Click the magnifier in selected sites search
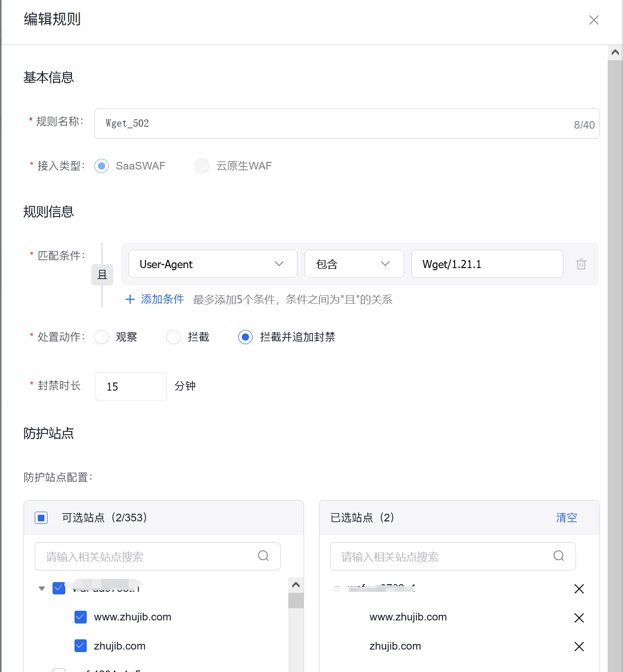The width and height of the screenshot is (623, 672). pos(559,556)
